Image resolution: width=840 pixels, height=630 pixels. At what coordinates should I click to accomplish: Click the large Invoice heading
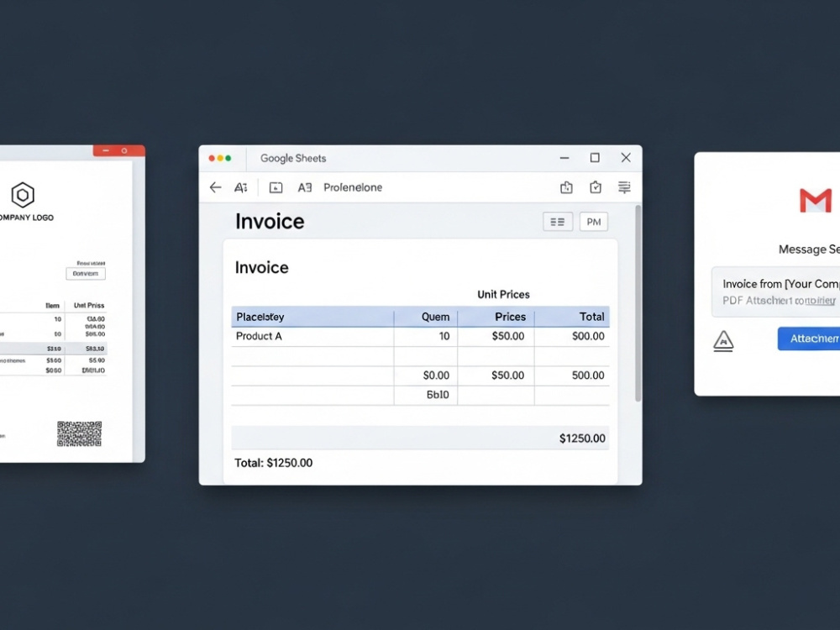[270, 221]
